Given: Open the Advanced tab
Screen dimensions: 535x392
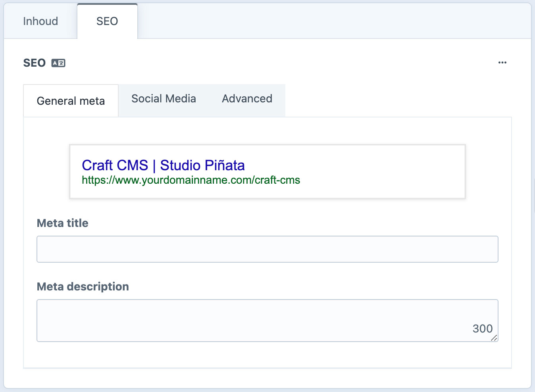Looking at the screenshot, I should 247,99.
